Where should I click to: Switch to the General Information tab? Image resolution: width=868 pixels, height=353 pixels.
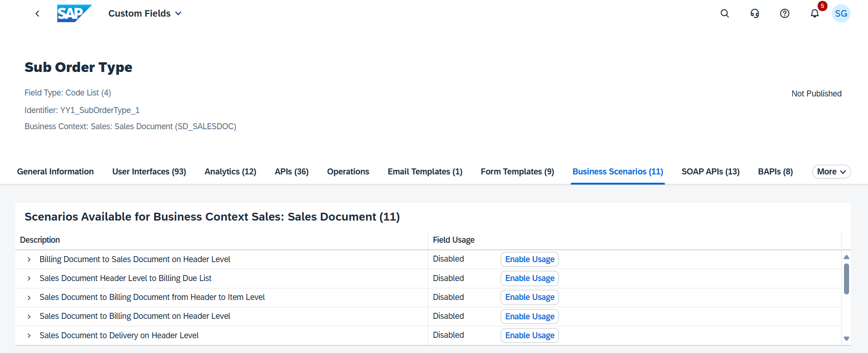pyautogui.click(x=55, y=172)
